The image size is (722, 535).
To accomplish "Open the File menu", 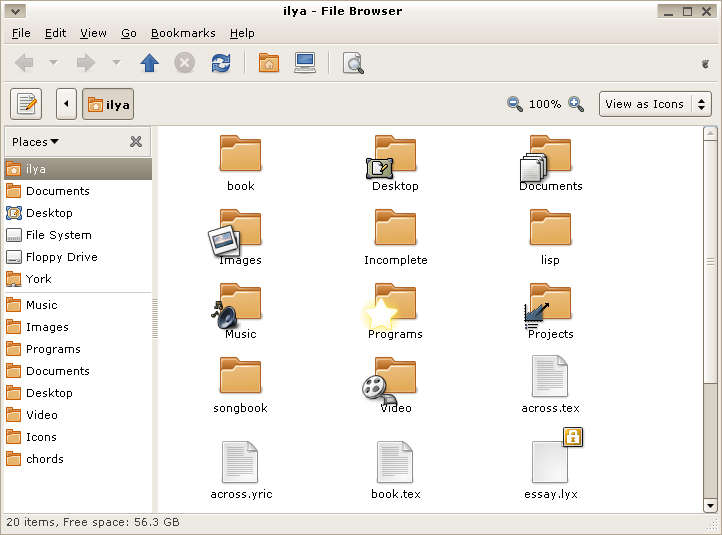I will [21, 33].
